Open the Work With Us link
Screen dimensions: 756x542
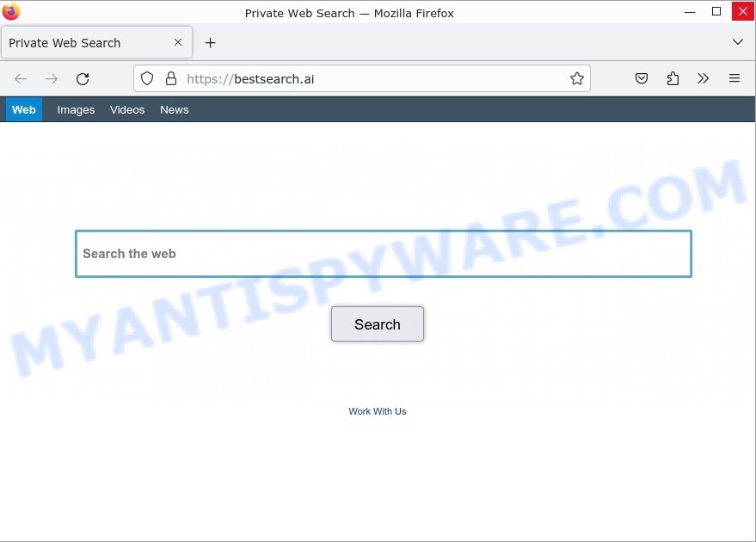click(377, 411)
